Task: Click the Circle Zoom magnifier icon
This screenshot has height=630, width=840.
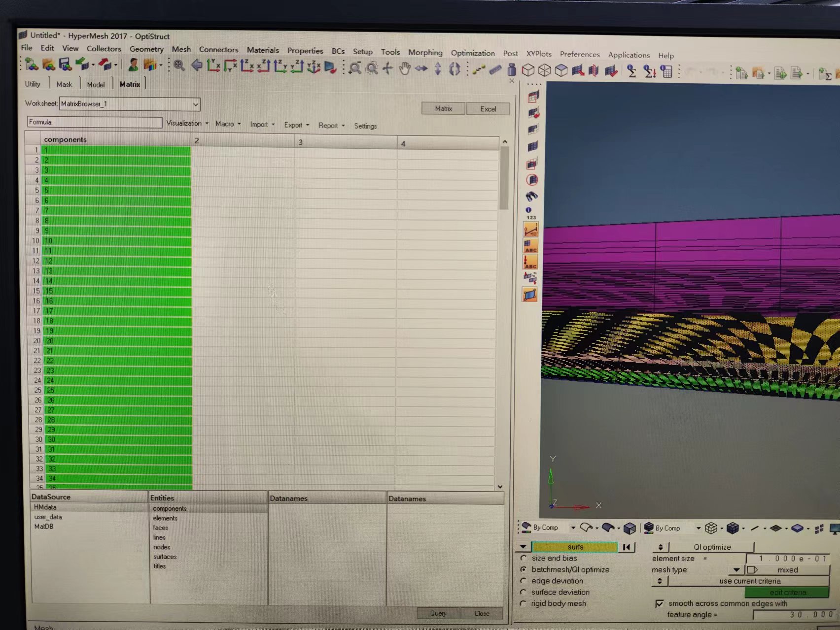Action: pyautogui.click(x=372, y=68)
